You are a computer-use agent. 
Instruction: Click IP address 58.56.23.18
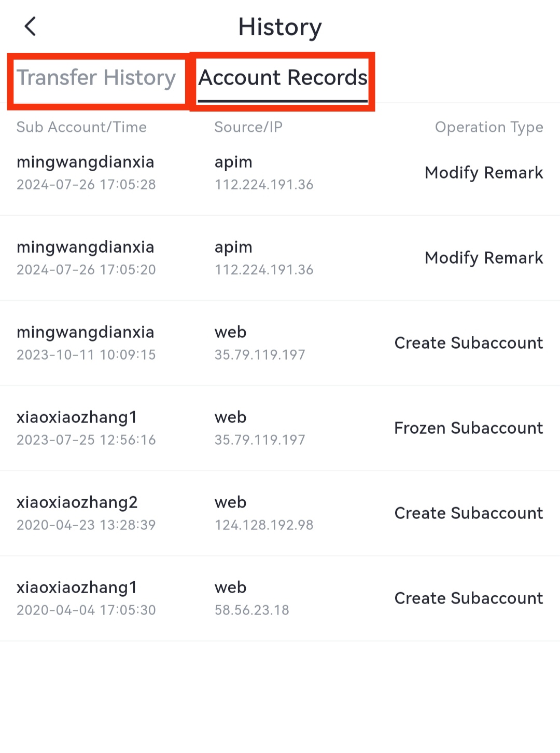click(x=252, y=610)
